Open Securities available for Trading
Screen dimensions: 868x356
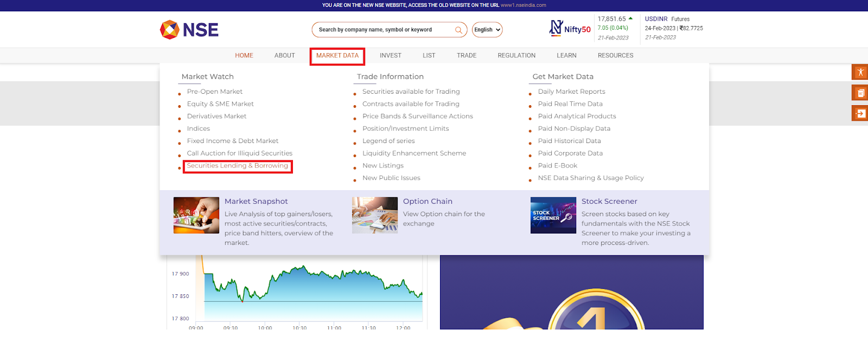point(411,92)
